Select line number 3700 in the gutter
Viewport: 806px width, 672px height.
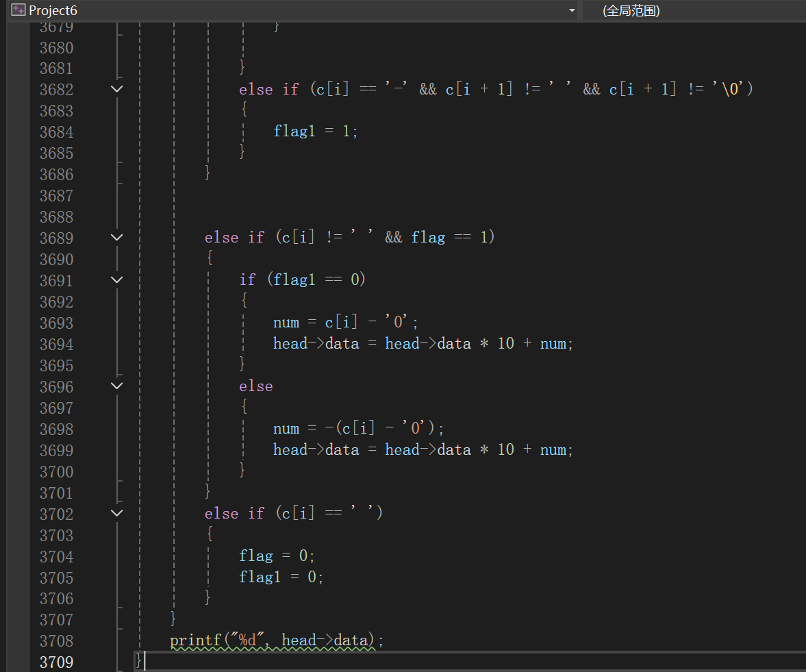(x=57, y=471)
